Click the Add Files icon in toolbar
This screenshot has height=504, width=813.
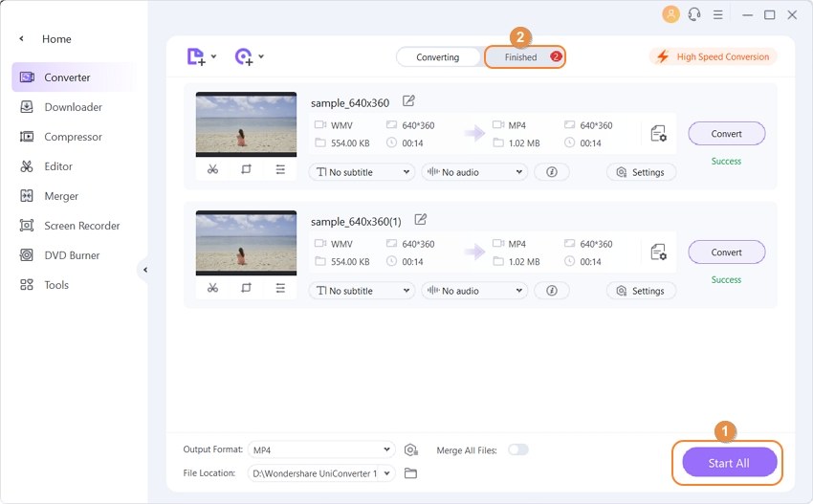196,56
